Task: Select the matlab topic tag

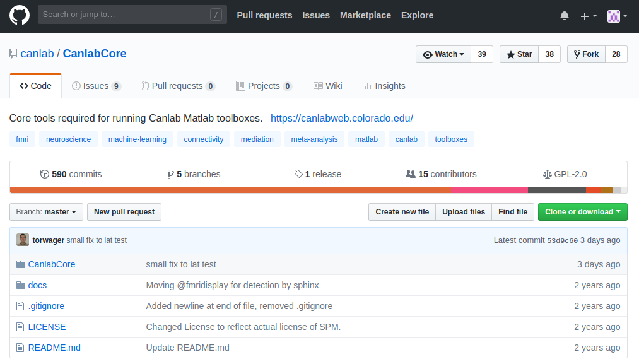Action: [x=366, y=139]
